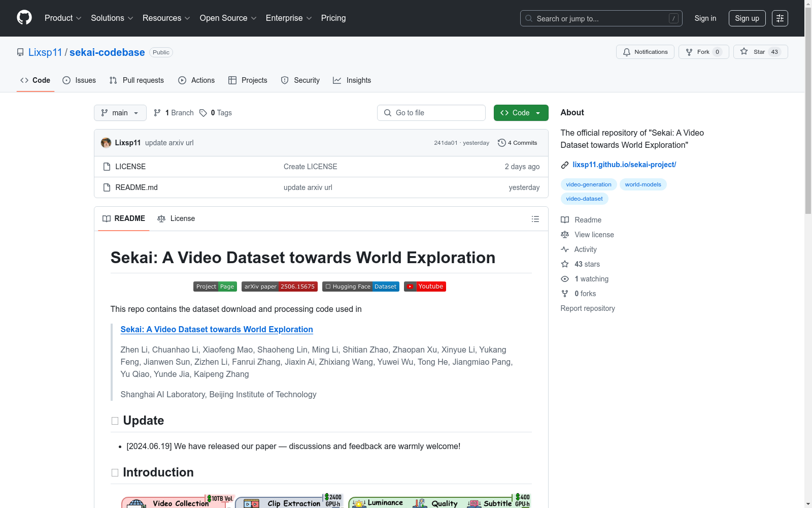
Task: Click the GitHub logo icon
Action: [x=24, y=18]
